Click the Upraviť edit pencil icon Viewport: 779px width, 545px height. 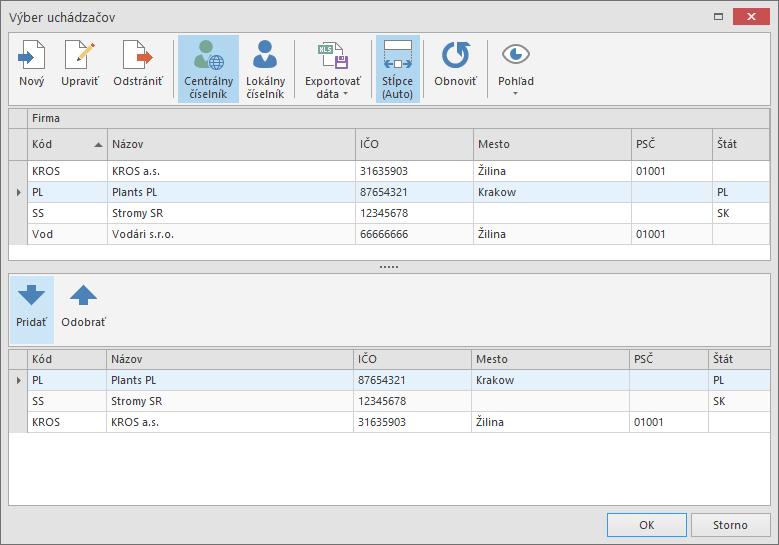pyautogui.click(x=79, y=56)
